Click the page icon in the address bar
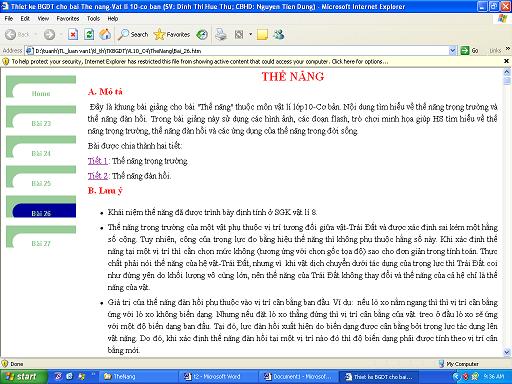 29,51
